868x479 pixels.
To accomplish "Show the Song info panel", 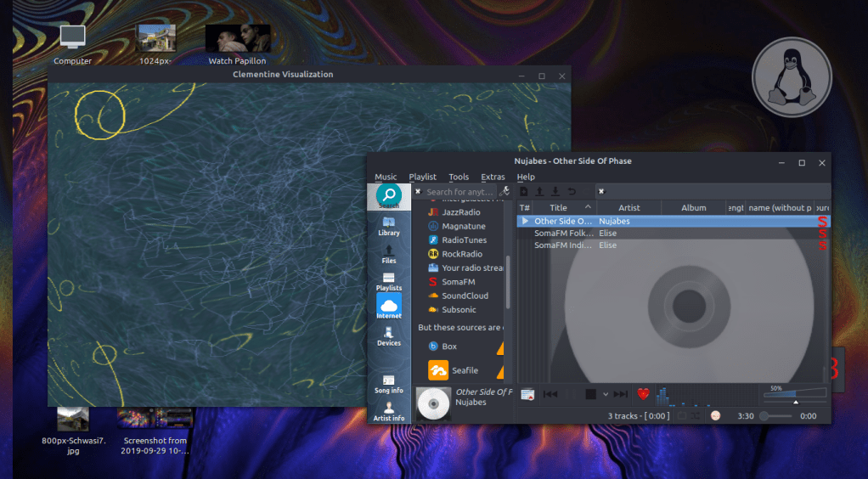I will click(388, 384).
